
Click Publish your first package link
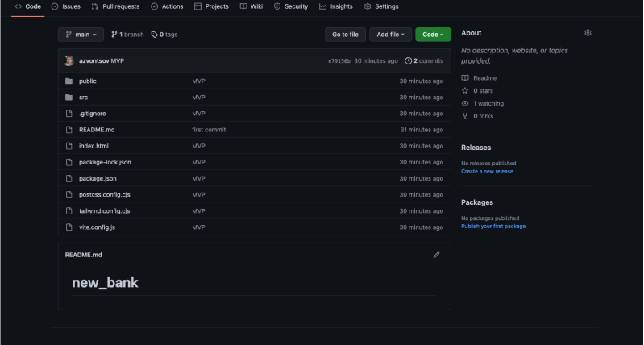click(493, 227)
